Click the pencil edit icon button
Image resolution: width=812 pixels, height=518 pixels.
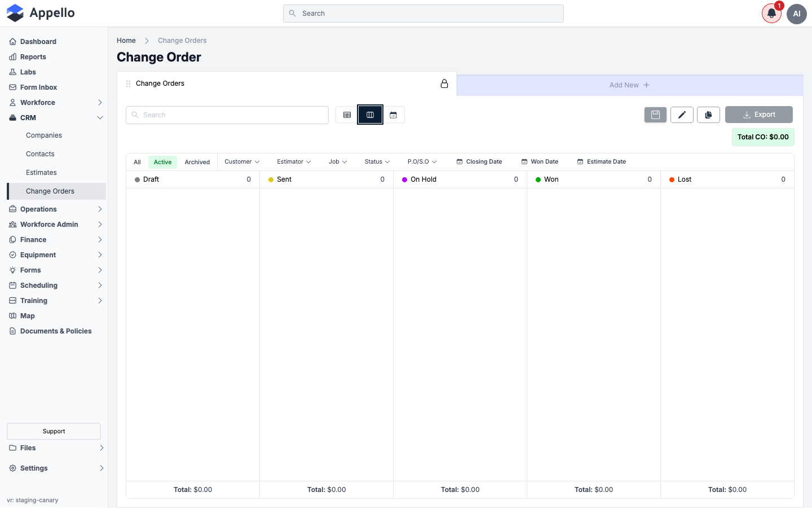[x=682, y=115]
